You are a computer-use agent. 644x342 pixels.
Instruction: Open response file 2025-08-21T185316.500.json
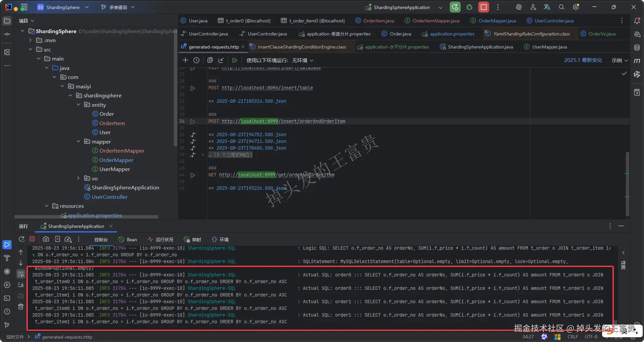251,101
